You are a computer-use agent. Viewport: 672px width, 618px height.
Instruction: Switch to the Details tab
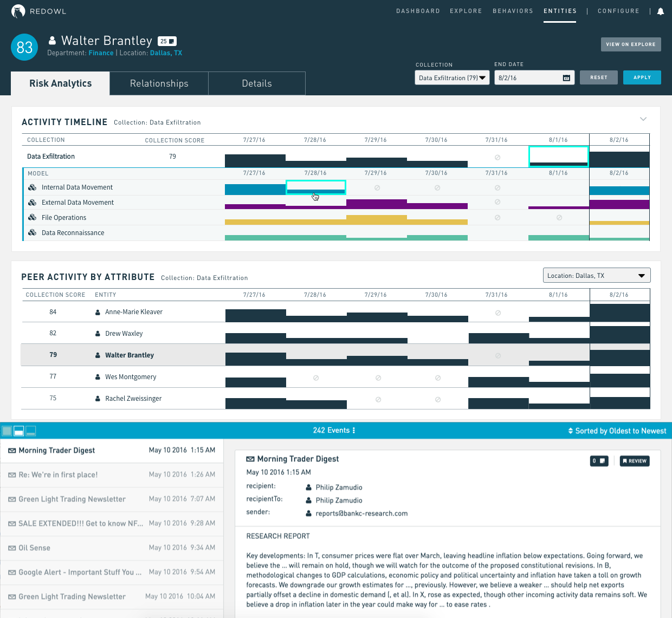257,83
